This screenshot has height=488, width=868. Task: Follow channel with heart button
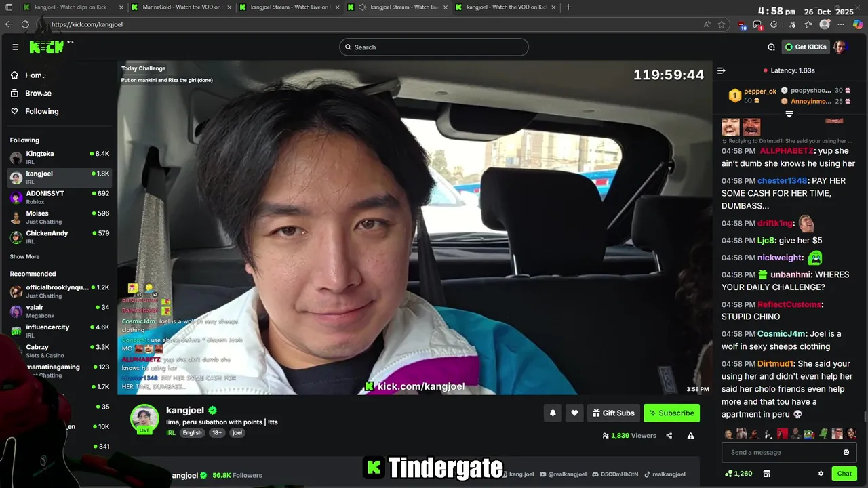(574, 413)
